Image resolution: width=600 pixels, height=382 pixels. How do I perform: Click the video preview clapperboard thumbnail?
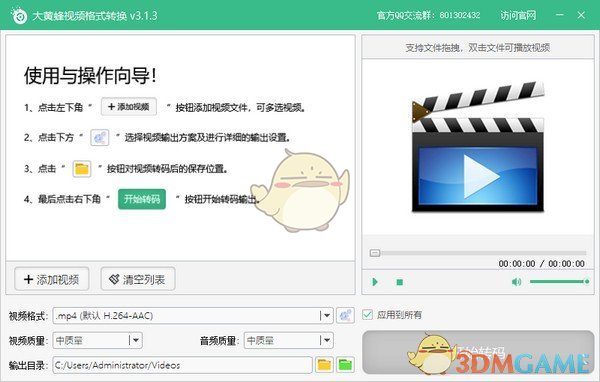coord(478,147)
